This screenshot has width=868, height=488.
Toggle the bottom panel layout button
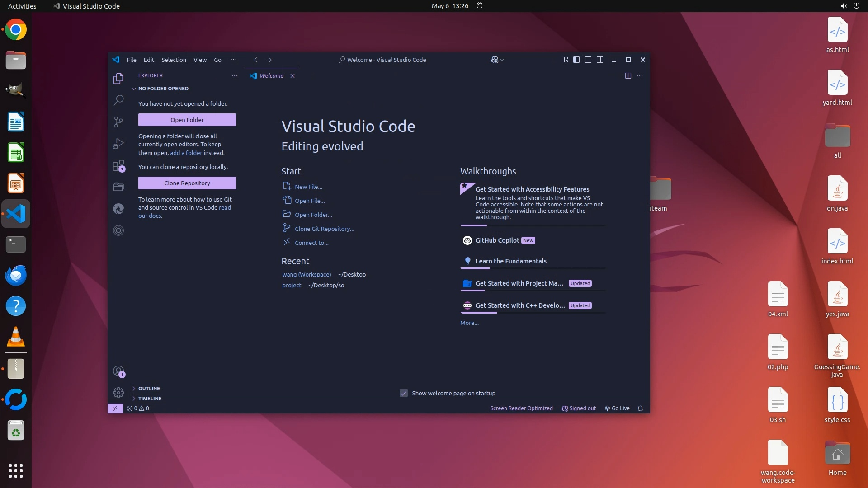pos(588,60)
